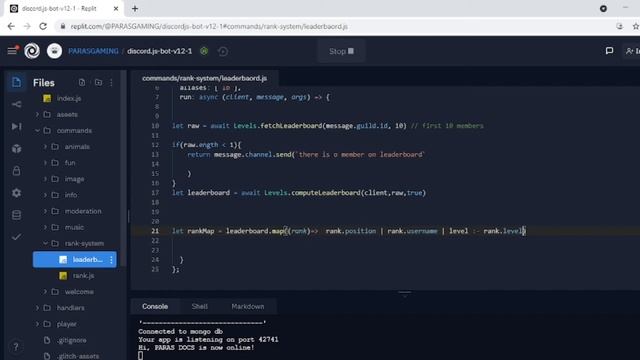Open the Unit tests checkmark icon
The height and width of the screenshot is (360, 640).
pos(16,237)
